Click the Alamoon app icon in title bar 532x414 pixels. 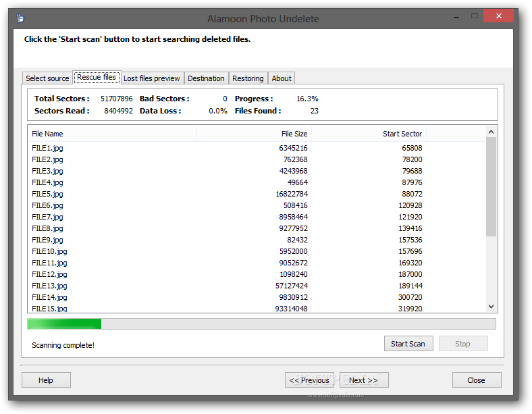tap(20, 18)
